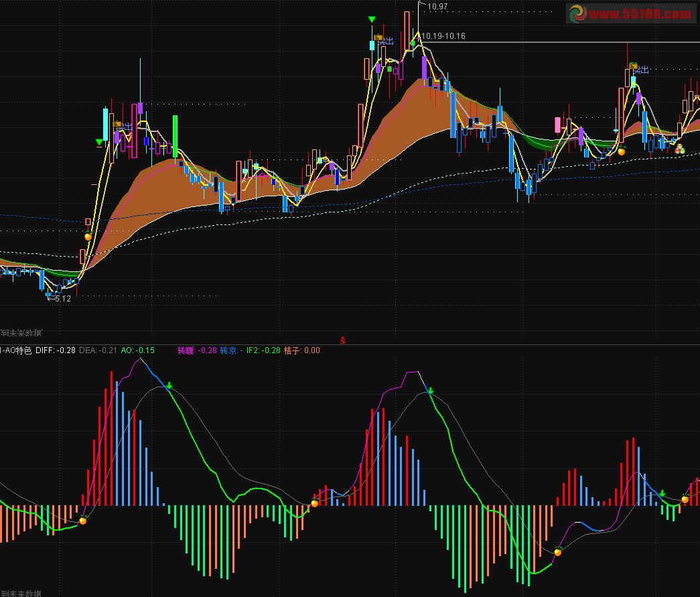Click the green IF2: -0.28 value
700x597 pixels.
[x=263, y=350]
